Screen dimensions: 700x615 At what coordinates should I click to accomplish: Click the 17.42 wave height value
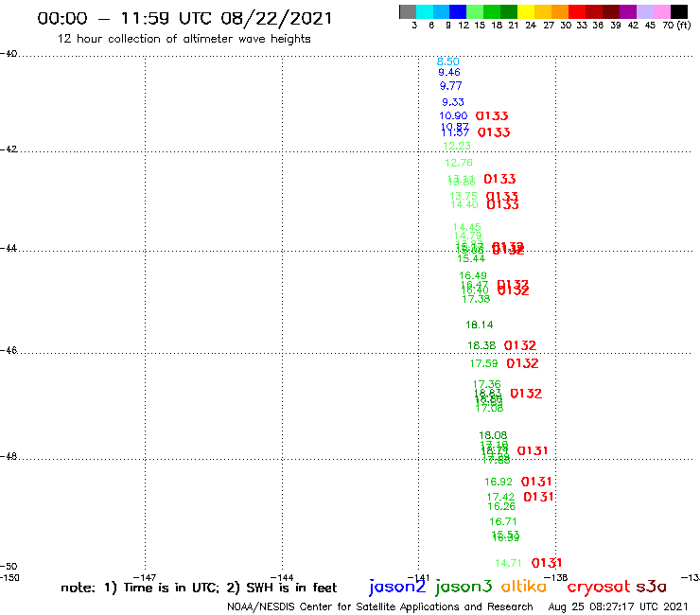point(501,497)
